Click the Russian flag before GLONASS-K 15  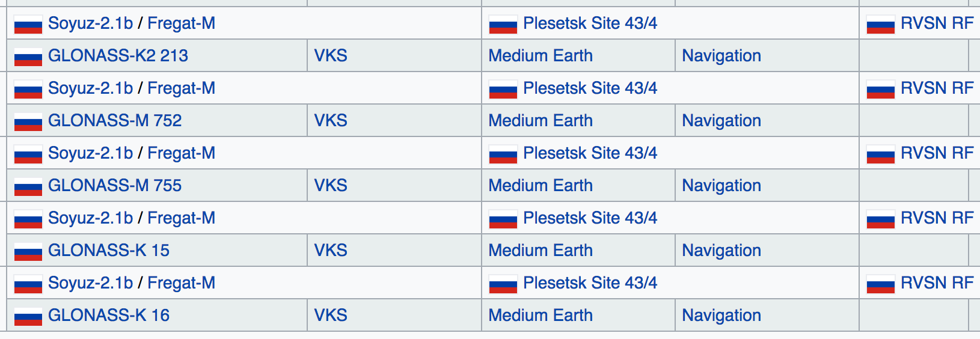28,252
